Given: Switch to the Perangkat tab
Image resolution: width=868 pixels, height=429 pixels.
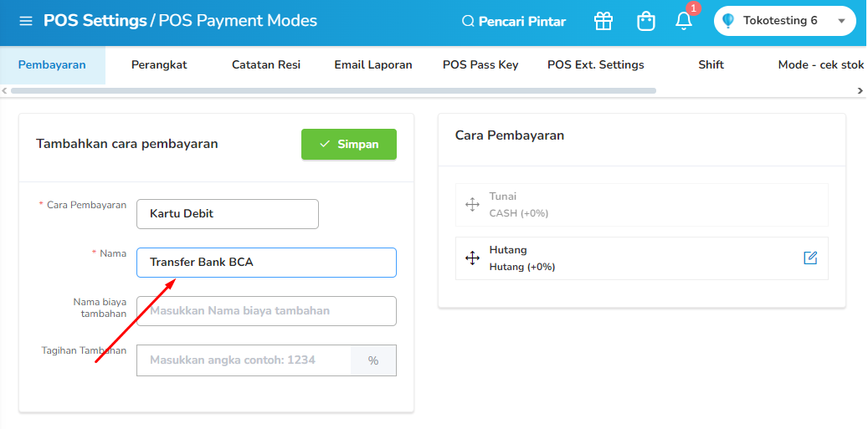Looking at the screenshot, I should [159, 64].
